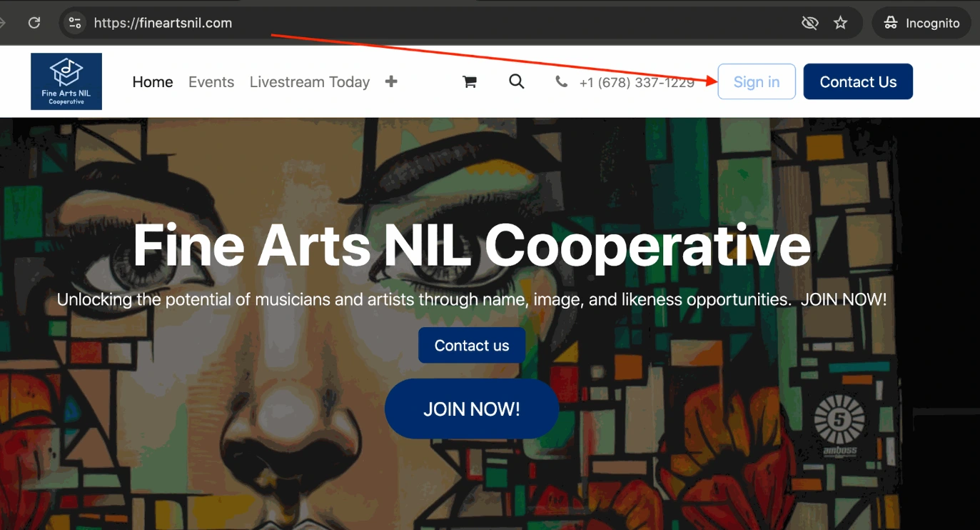
Task: Navigate to Livestream Today
Action: pyautogui.click(x=310, y=82)
